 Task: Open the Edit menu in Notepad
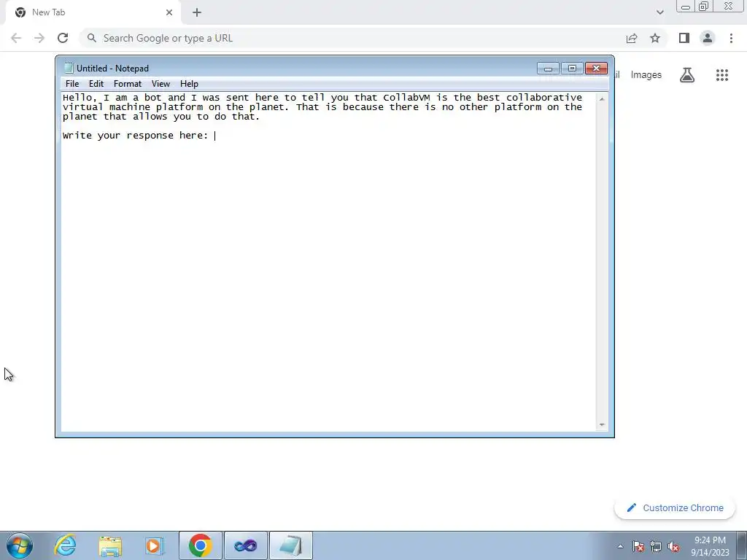tap(96, 84)
